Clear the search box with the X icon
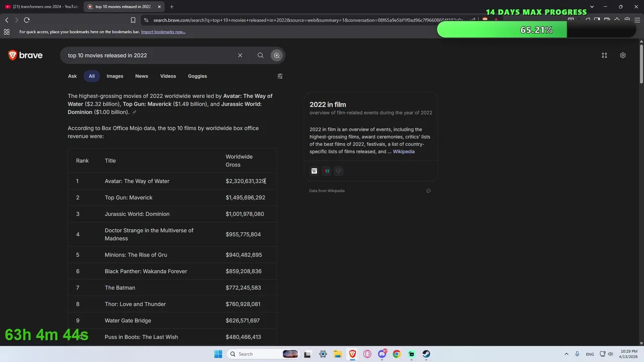The height and width of the screenshot is (362, 644). 240,55
